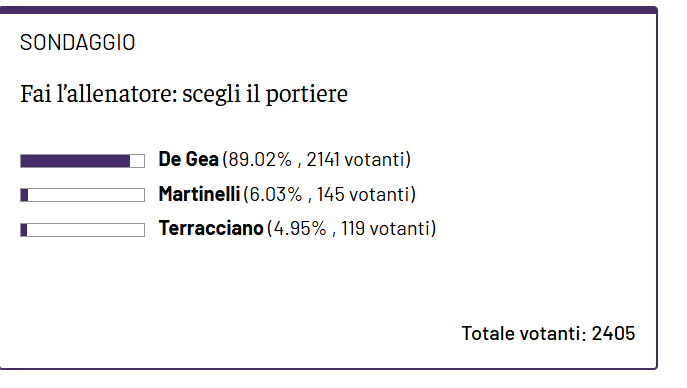Click the poll question 'Fai l'allenatore' title
Screen dimensions: 687x388
click(x=184, y=94)
